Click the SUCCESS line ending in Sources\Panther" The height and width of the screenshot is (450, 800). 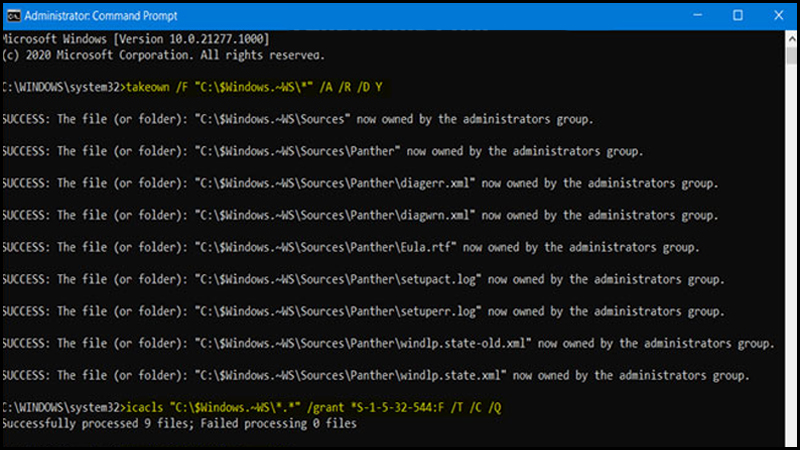(x=323, y=152)
